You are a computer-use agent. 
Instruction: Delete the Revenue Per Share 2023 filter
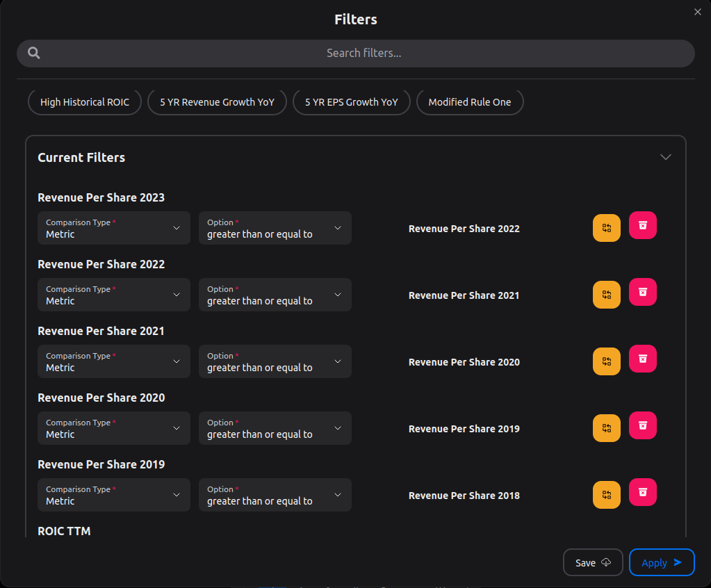pyautogui.click(x=642, y=225)
